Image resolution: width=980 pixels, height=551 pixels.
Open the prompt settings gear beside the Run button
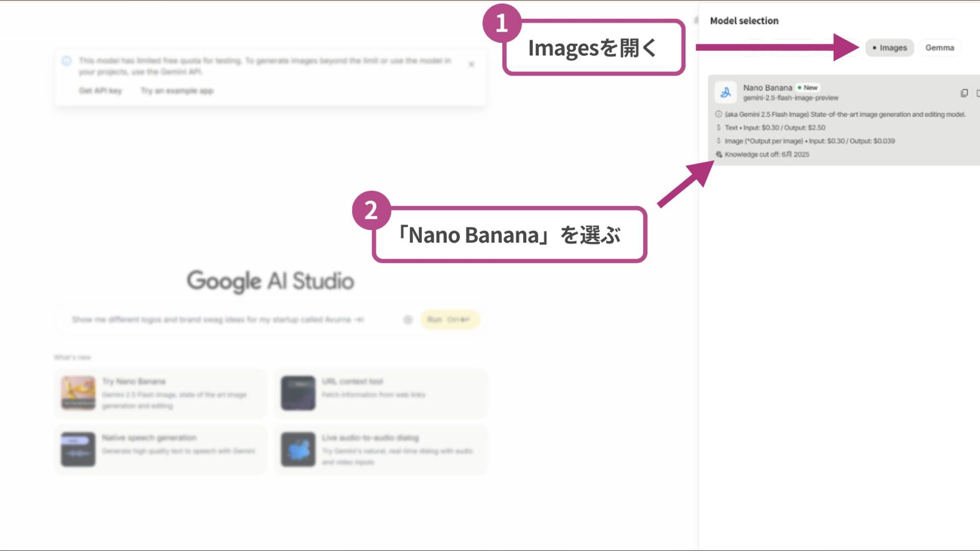(408, 319)
